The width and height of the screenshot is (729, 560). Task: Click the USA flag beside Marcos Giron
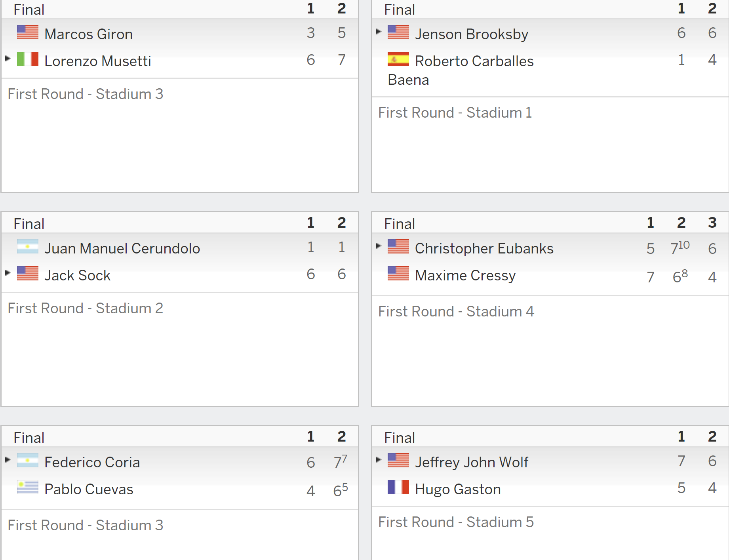28,32
